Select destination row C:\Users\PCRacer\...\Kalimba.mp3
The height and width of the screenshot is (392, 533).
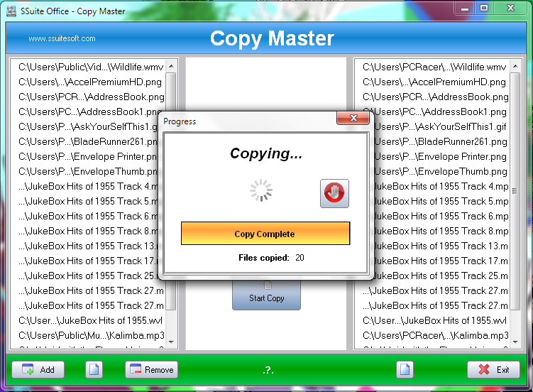pyautogui.click(x=436, y=336)
